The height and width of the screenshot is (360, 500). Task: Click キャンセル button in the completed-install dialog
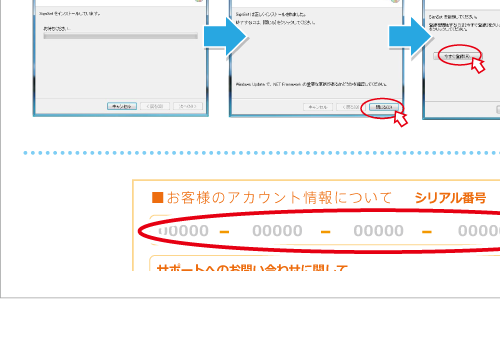318,107
